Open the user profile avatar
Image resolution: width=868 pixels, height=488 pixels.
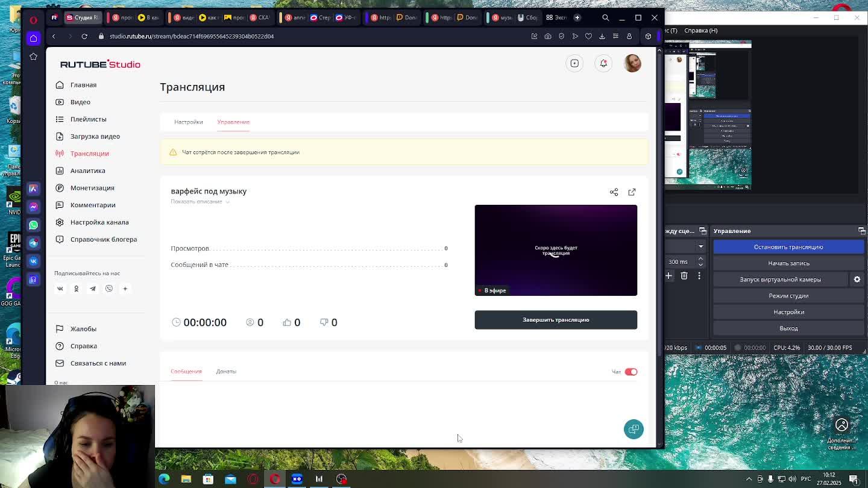click(x=632, y=63)
